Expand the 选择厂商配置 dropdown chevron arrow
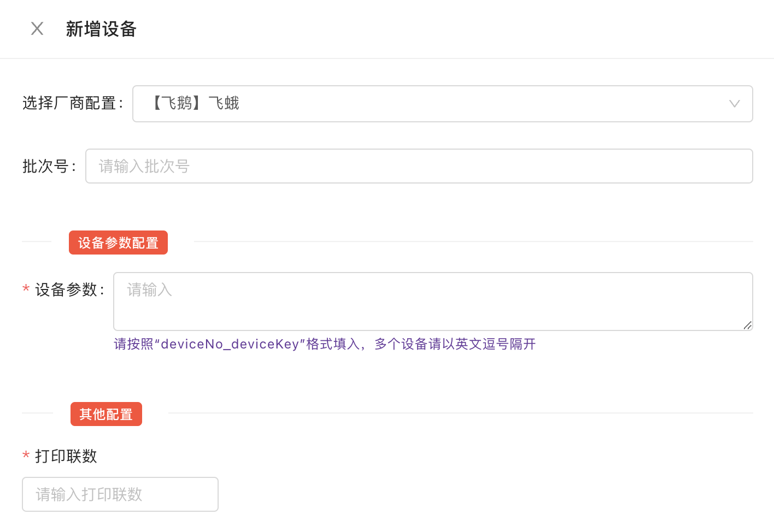Screen dimensions: 774x532 734,104
